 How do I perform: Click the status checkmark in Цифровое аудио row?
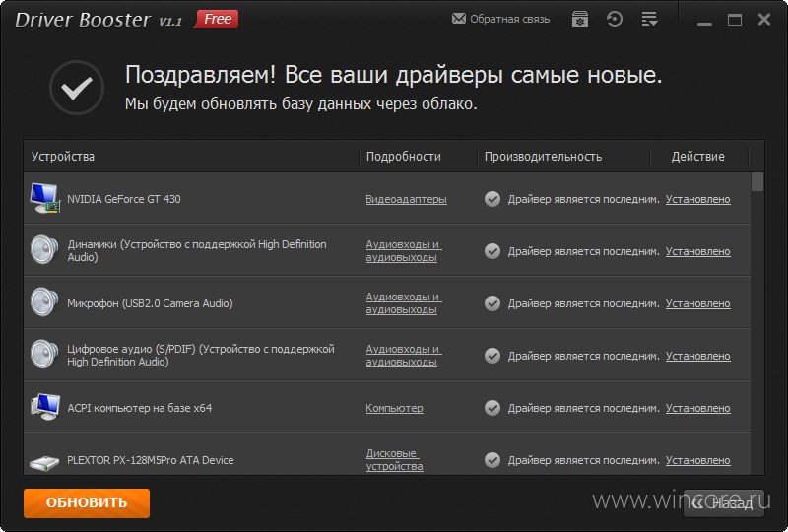click(492, 356)
